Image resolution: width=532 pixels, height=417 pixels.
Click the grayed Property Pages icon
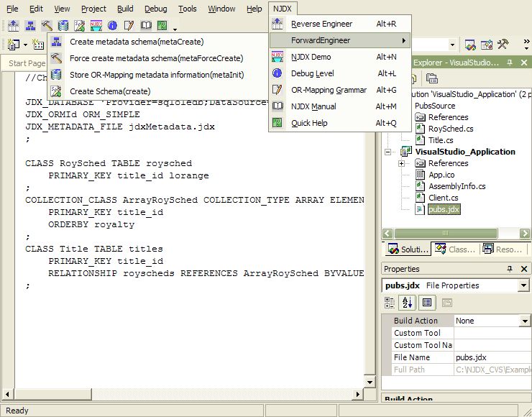point(447,302)
